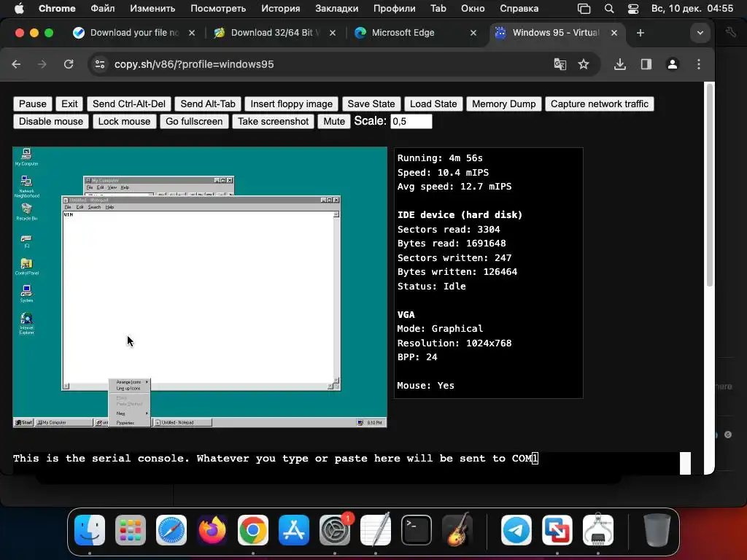The width and height of the screenshot is (747, 560).
Task: Choose Line up Icons in context menu
Action: pyautogui.click(x=129, y=389)
